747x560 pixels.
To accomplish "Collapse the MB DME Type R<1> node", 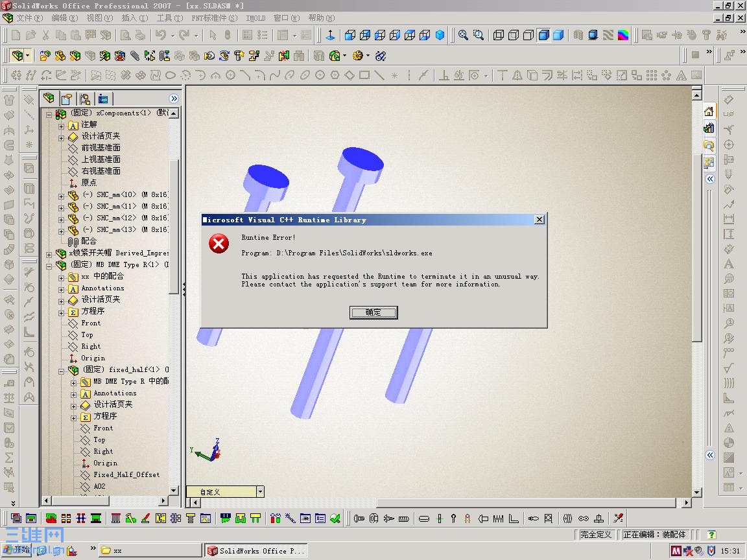I will pyautogui.click(x=49, y=266).
